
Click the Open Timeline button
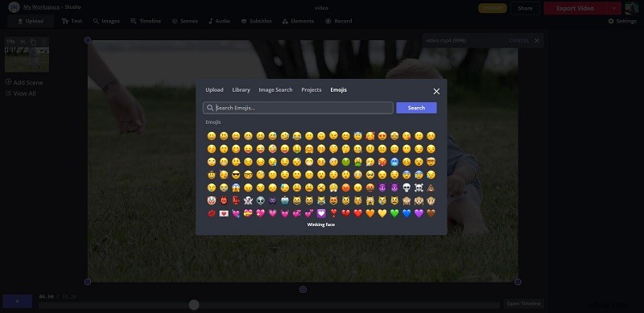tap(524, 303)
